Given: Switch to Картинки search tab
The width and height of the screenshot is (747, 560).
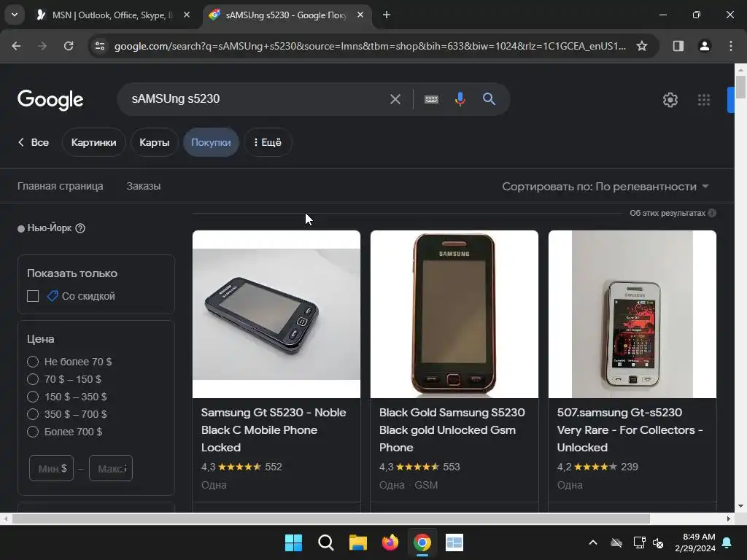Looking at the screenshot, I should tap(94, 142).
